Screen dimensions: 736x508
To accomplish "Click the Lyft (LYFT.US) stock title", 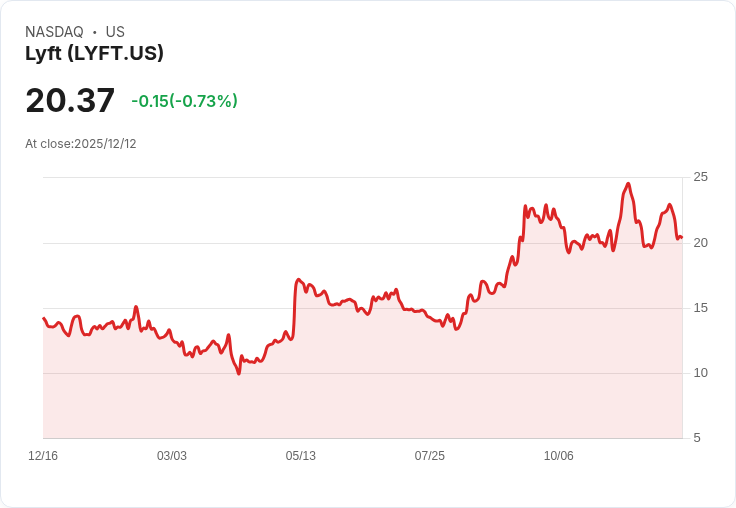I will (94, 53).
